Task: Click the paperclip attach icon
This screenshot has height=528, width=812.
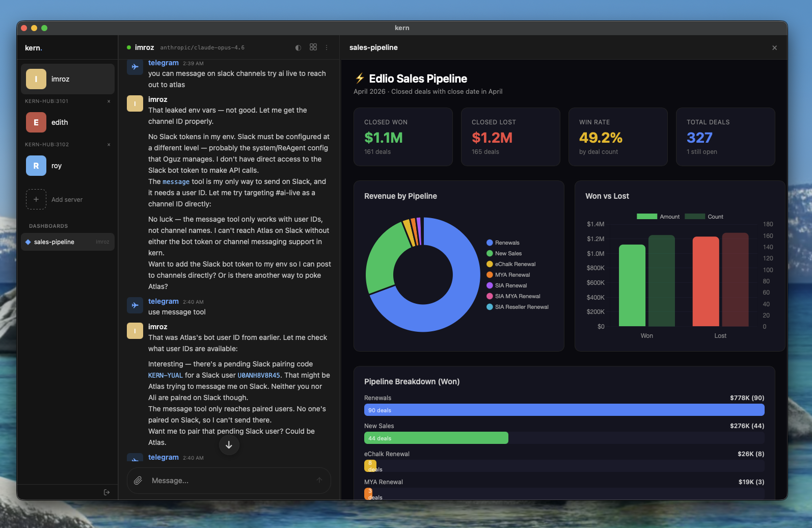Action: click(138, 481)
